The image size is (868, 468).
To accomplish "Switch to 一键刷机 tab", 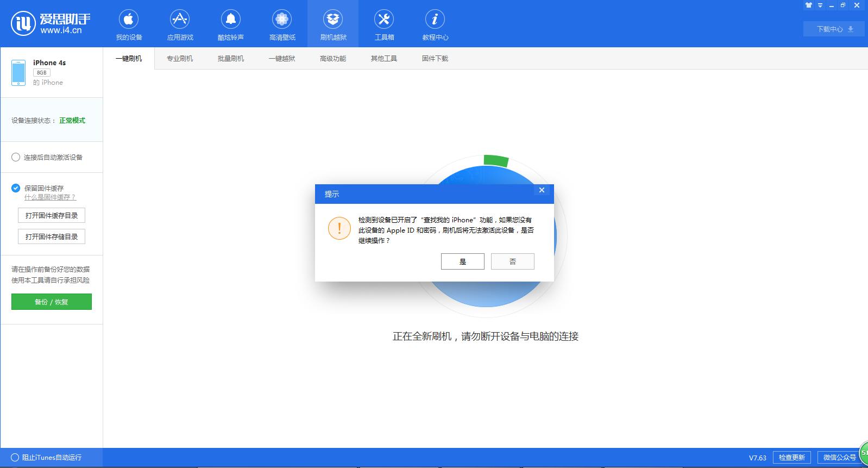I will (x=129, y=59).
